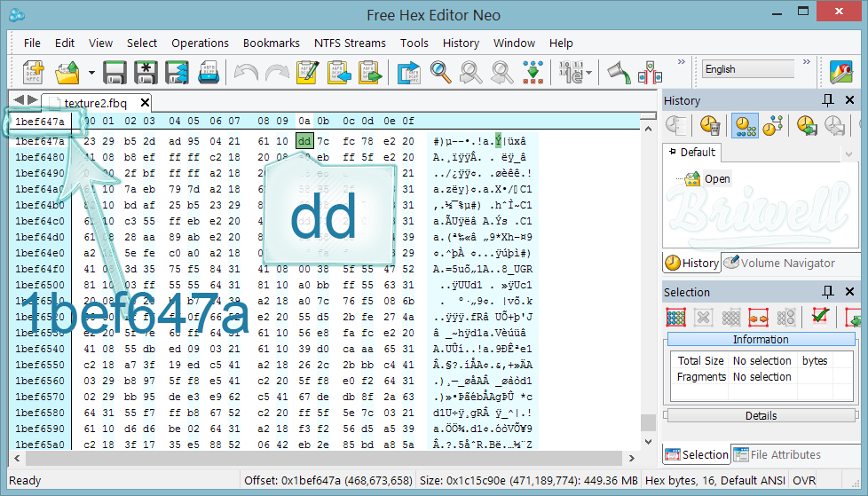Click the Save All floppy icon
This screenshot has width=868, height=496.
coord(178,73)
